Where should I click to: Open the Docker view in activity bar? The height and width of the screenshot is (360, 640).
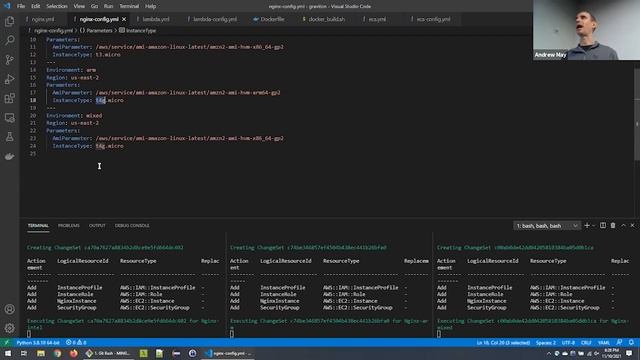9,156
